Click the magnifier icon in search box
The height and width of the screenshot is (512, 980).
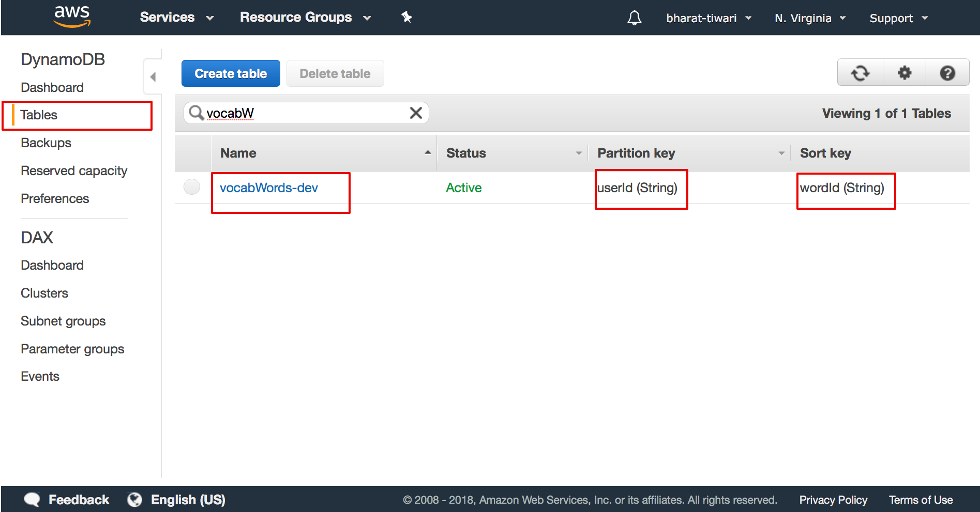195,113
